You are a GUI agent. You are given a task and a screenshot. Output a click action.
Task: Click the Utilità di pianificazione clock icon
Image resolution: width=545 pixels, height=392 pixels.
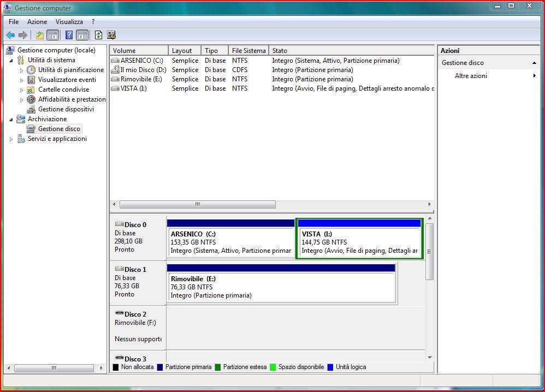coord(31,70)
